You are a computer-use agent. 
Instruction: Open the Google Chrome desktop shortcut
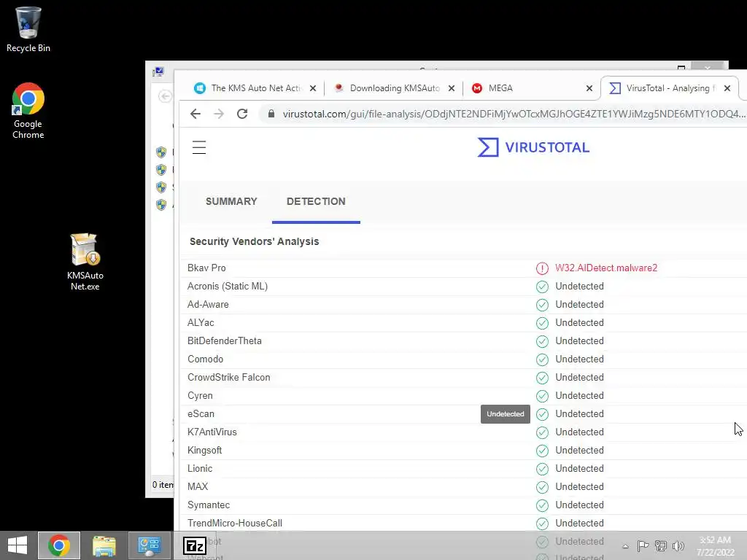tap(28, 111)
